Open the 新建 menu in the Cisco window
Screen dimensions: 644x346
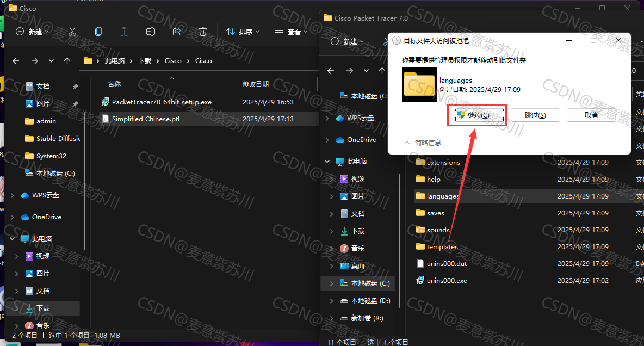click(32, 32)
